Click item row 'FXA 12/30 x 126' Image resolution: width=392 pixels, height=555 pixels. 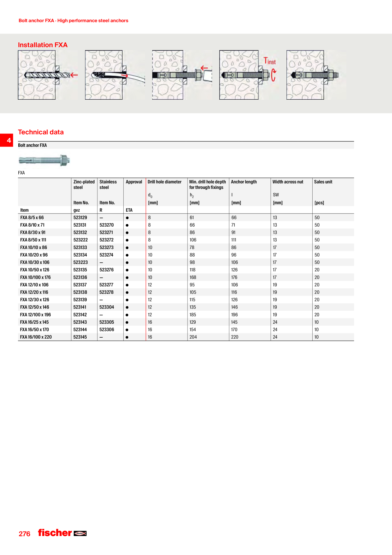point(186,300)
